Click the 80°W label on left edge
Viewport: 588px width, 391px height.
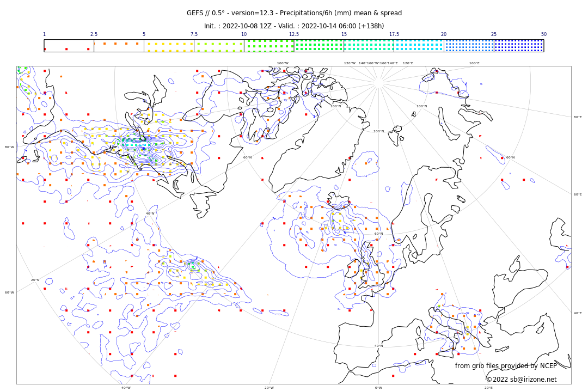point(9,147)
